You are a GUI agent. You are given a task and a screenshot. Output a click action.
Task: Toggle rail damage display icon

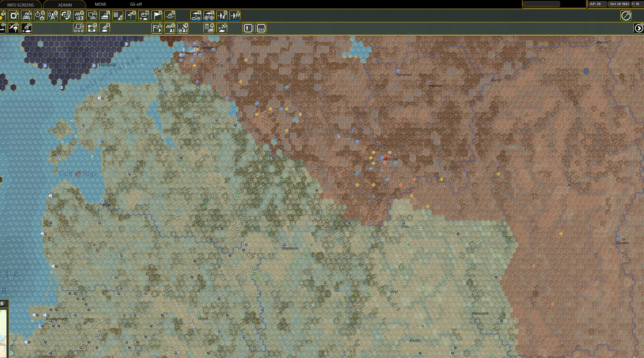(x=26, y=16)
